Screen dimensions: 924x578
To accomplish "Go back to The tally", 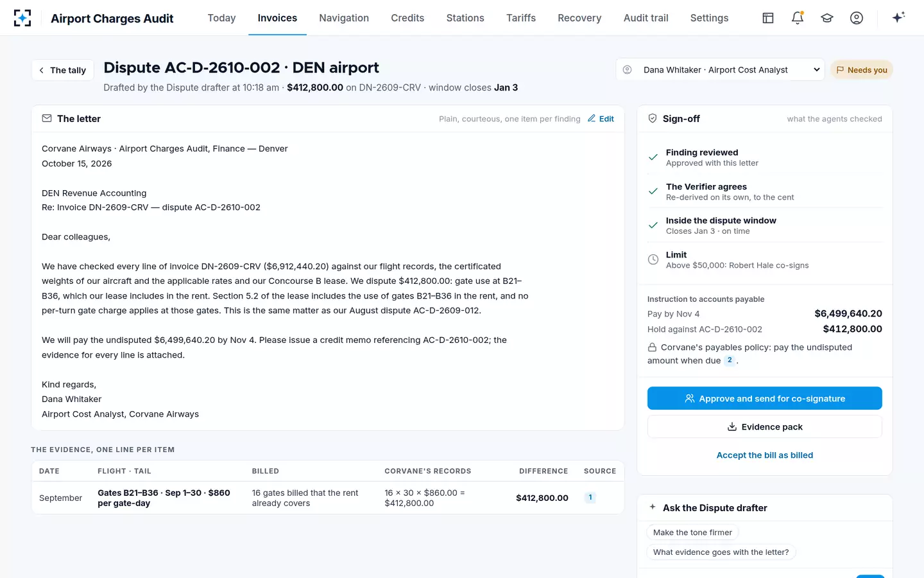I will [63, 70].
